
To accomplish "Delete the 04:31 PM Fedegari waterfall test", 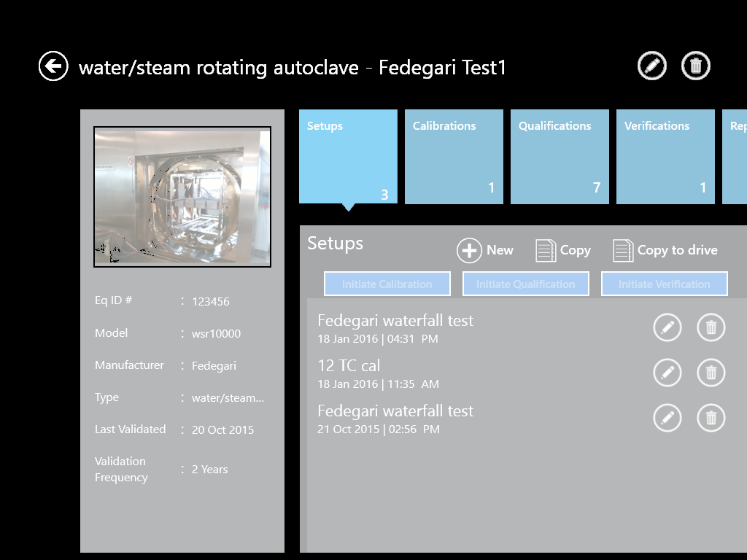I will pos(711,327).
